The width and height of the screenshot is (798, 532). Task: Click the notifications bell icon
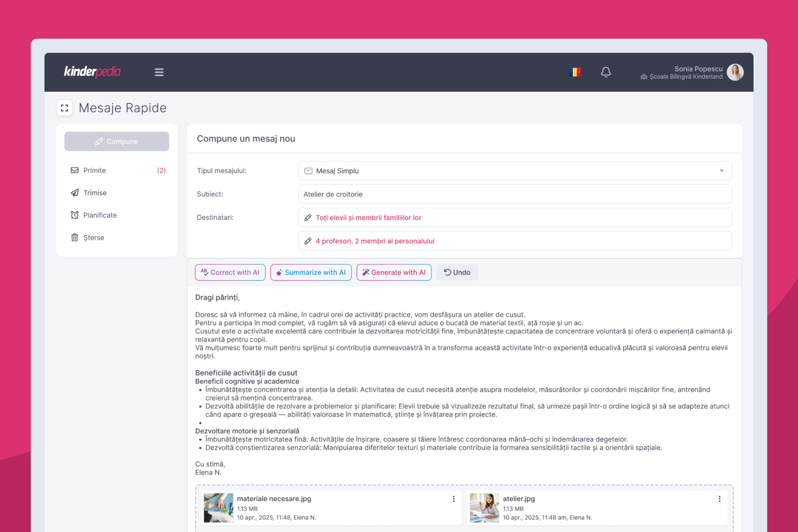click(x=606, y=72)
